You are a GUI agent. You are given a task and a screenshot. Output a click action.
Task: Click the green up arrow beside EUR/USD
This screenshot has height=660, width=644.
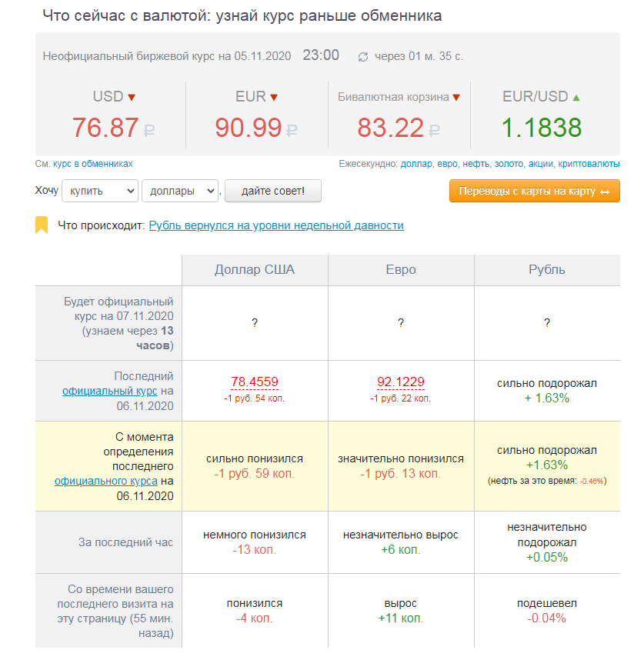click(x=576, y=98)
